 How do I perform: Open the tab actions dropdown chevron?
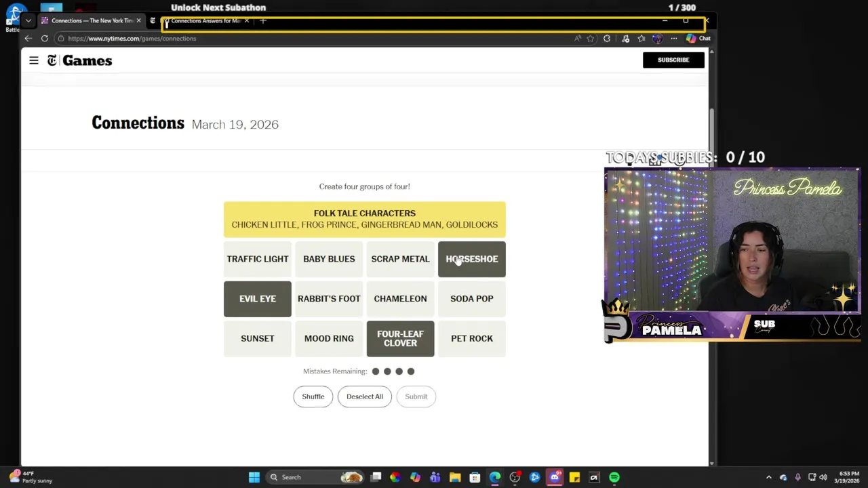pos(28,21)
